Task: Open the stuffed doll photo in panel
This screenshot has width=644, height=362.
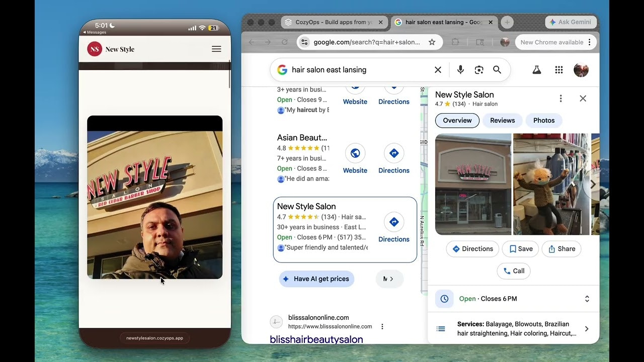Action: click(x=551, y=184)
